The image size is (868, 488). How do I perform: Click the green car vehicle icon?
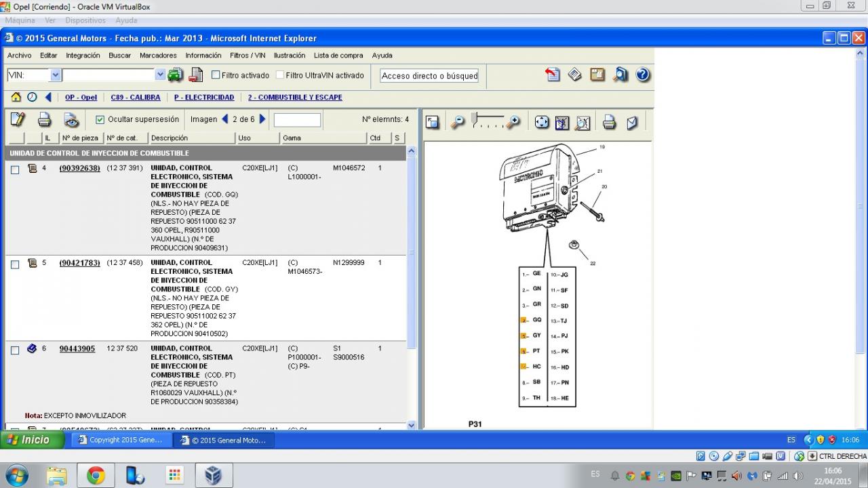175,75
